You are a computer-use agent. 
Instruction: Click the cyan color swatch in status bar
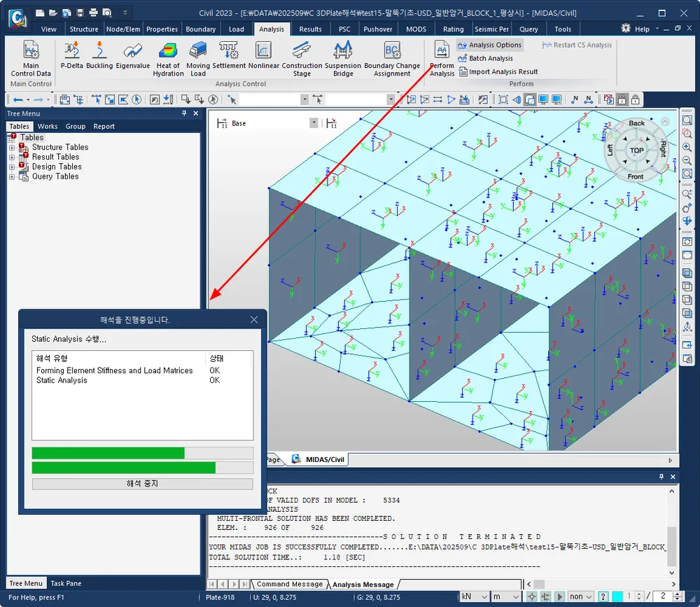pos(617,596)
